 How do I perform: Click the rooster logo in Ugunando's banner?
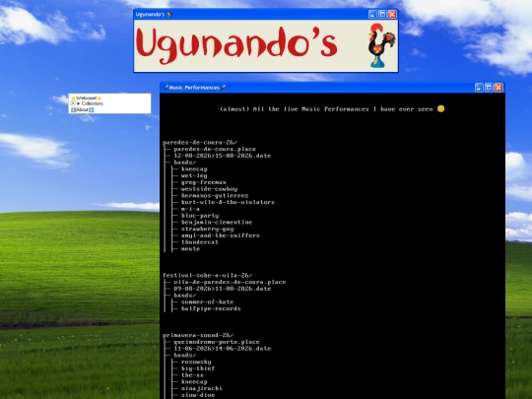point(381,45)
